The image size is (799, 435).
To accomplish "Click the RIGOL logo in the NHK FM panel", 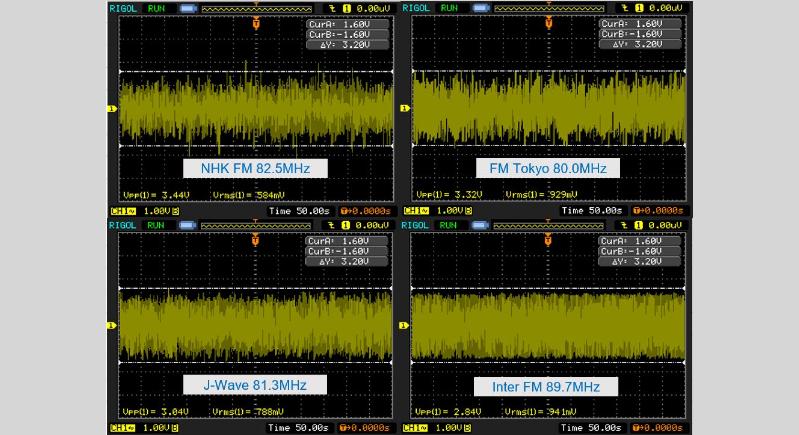I will (x=123, y=8).
